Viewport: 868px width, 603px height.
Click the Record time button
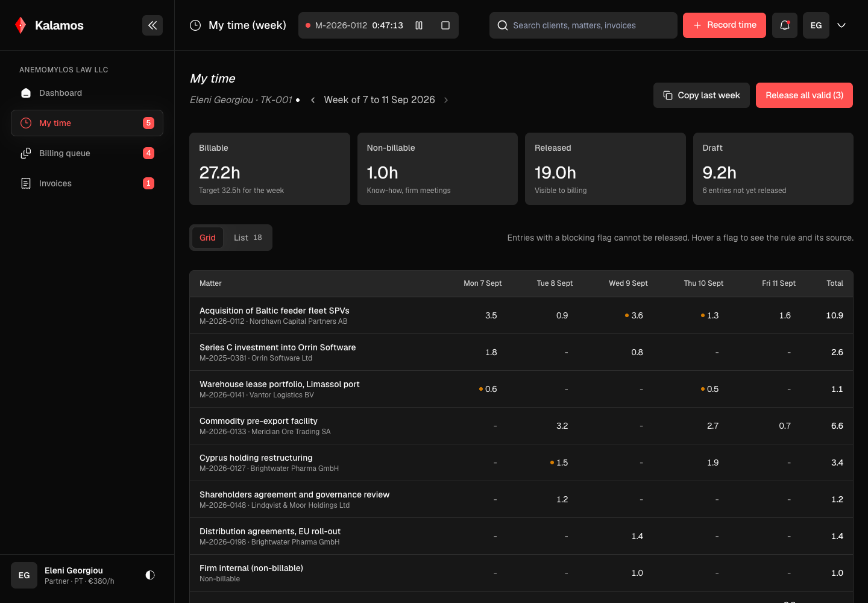(x=725, y=25)
